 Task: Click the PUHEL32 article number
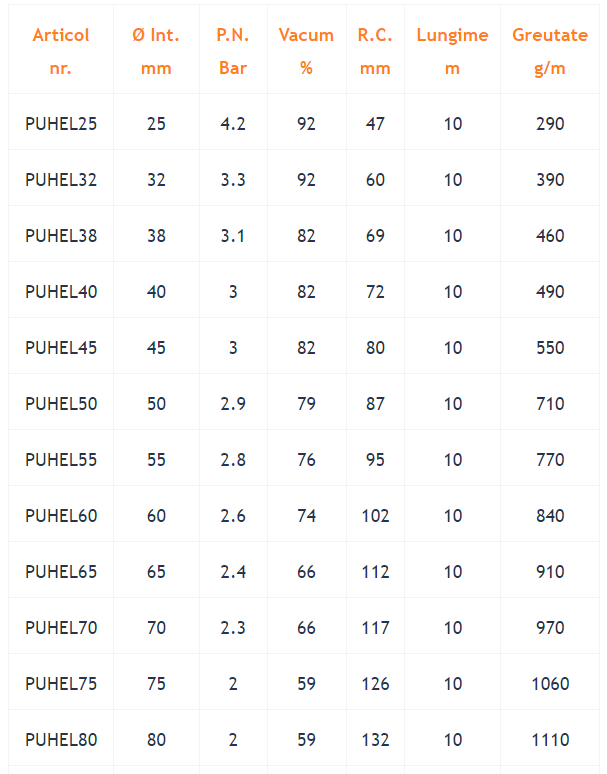tap(61, 180)
